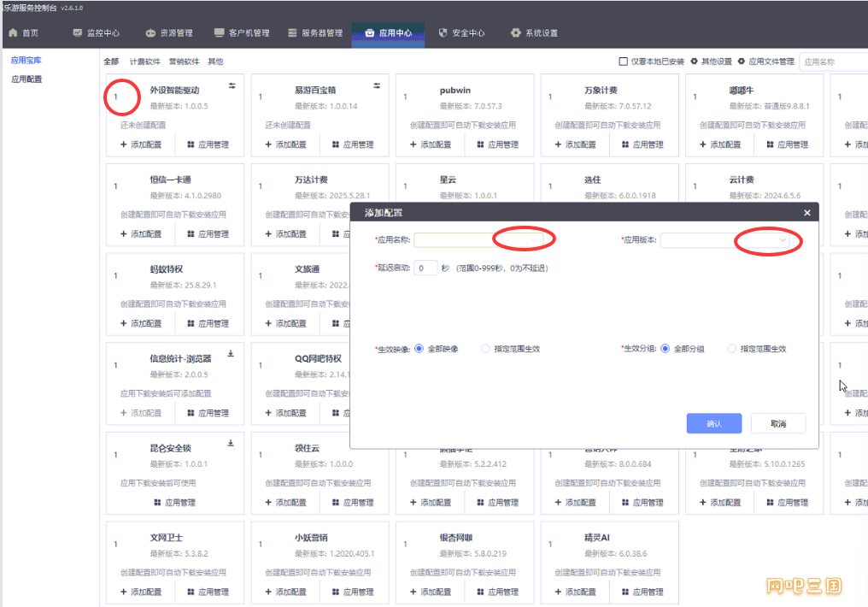The image size is (868, 607).
Task: Click download icon on 昆仑安全锁 card
Action: click(x=231, y=443)
